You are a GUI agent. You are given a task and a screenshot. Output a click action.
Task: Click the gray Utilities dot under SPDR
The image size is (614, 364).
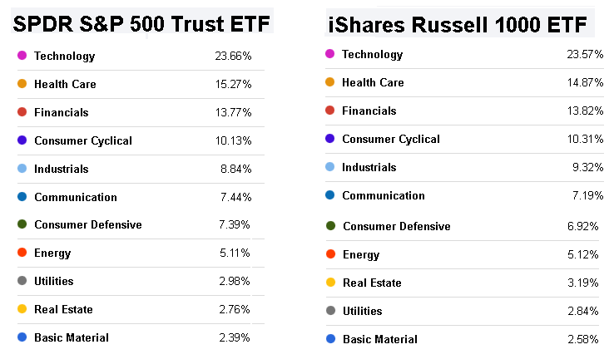[x=22, y=281]
